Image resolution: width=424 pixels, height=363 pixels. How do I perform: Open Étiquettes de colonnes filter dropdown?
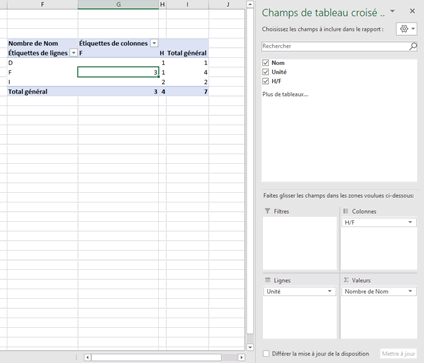(154, 43)
